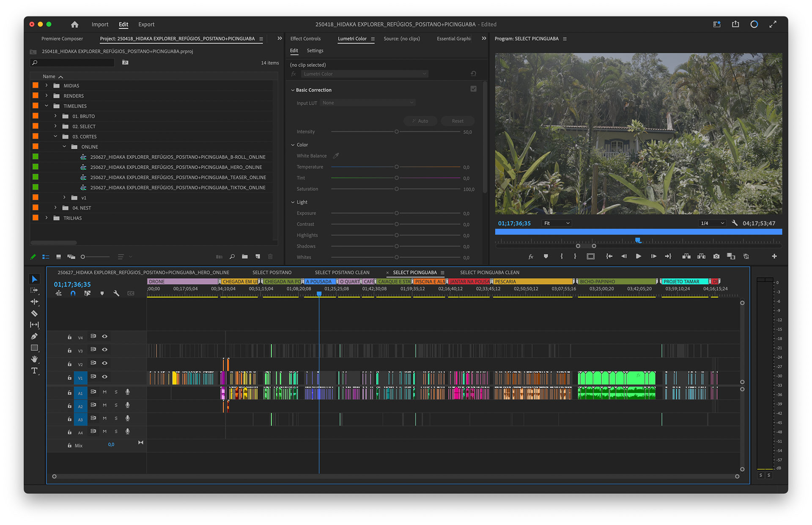Click the Saturation slider handle
This screenshot has height=525, width=812.
pos(396,189)
